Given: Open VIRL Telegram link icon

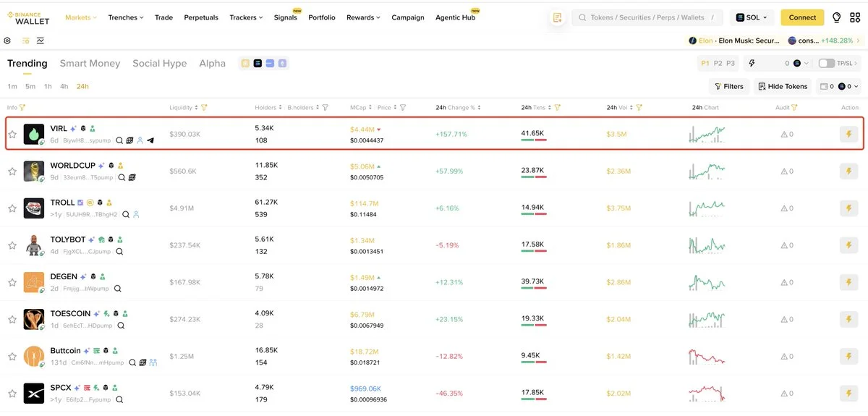Looking at the screenshot, I should (x=150, y=140).
